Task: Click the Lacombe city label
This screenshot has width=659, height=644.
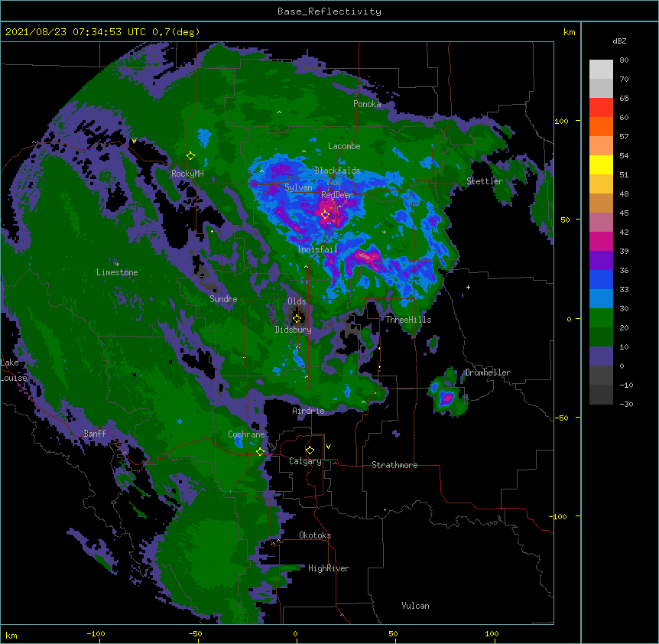Action: point(344,146)
